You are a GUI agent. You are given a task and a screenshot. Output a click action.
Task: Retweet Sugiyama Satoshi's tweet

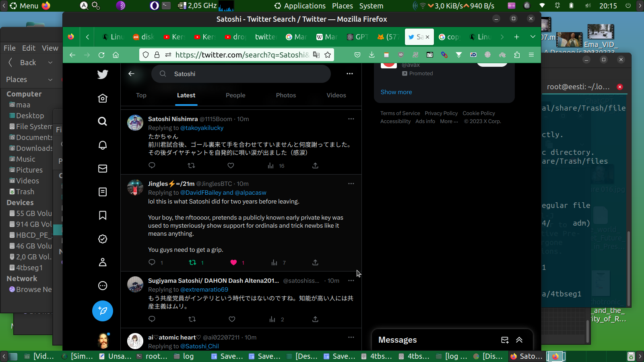click(192, 319)
